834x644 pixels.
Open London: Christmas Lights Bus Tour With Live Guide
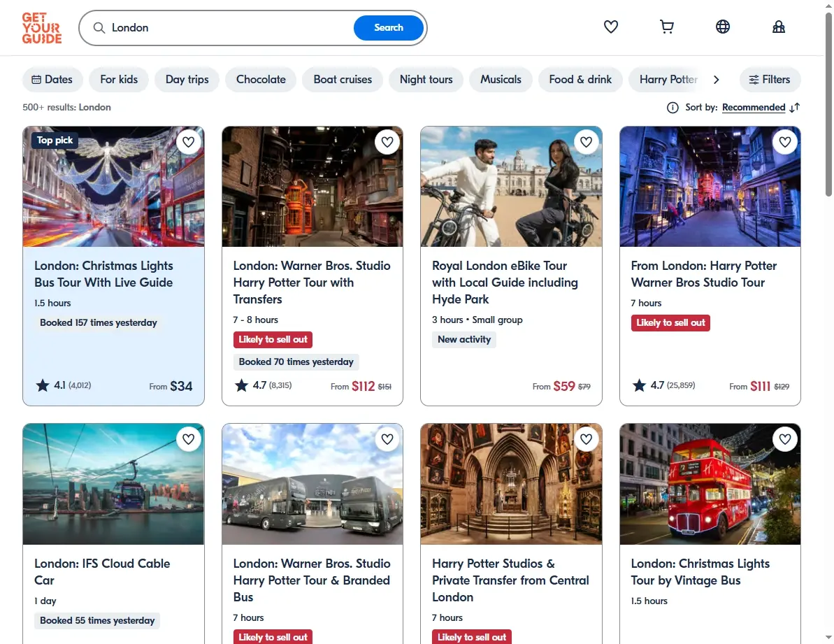click(103, 274)
